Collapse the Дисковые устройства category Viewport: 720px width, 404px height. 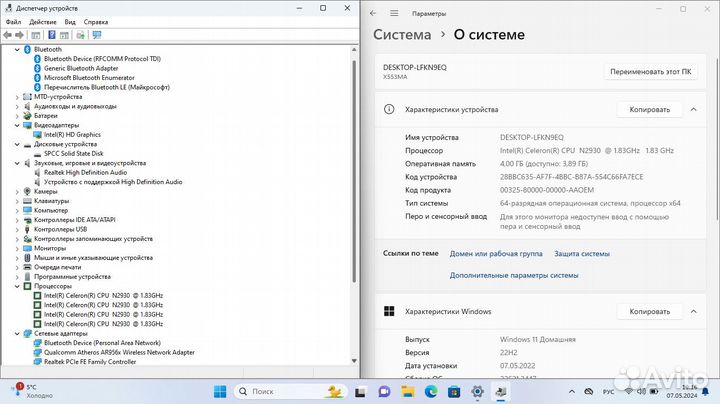[17, 144]
